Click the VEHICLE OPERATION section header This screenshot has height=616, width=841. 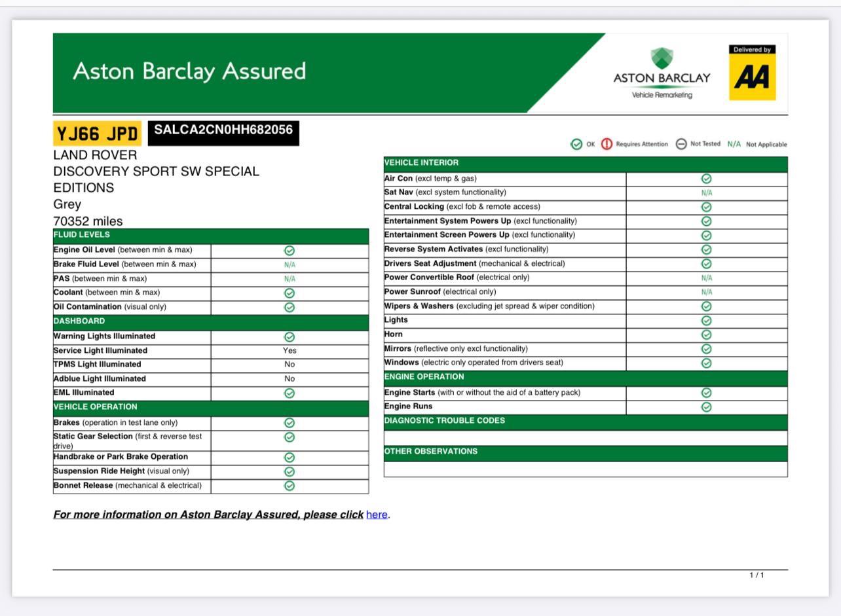pos(211,408)
